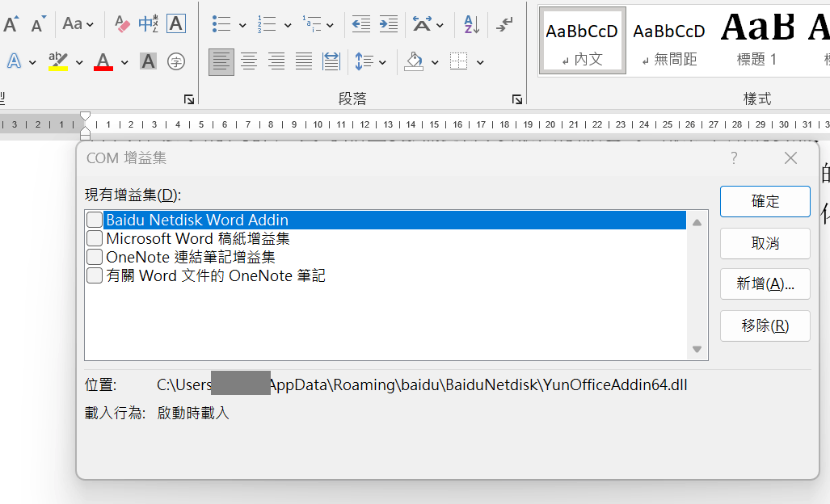Screen dimensions: 830x504
Task: Check Microsoft Word 稿紙增益集 checkbox
Action: click(95, 238)
